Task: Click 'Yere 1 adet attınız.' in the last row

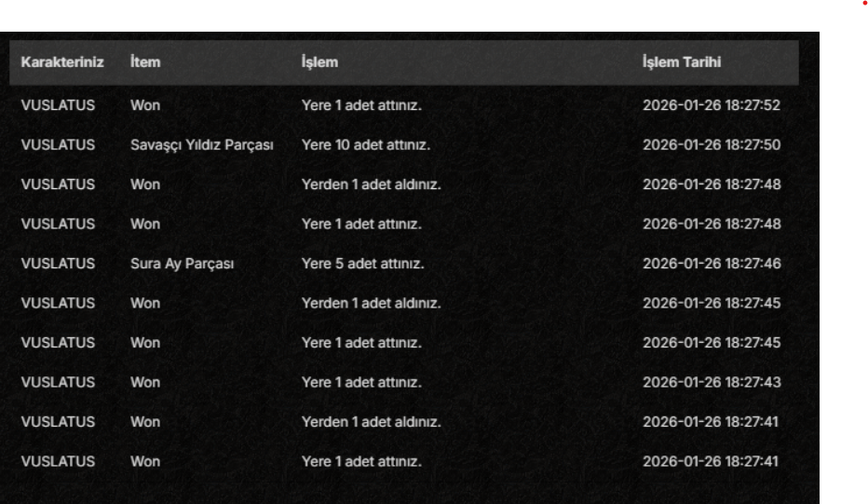Action: click(x=361, y=461)
